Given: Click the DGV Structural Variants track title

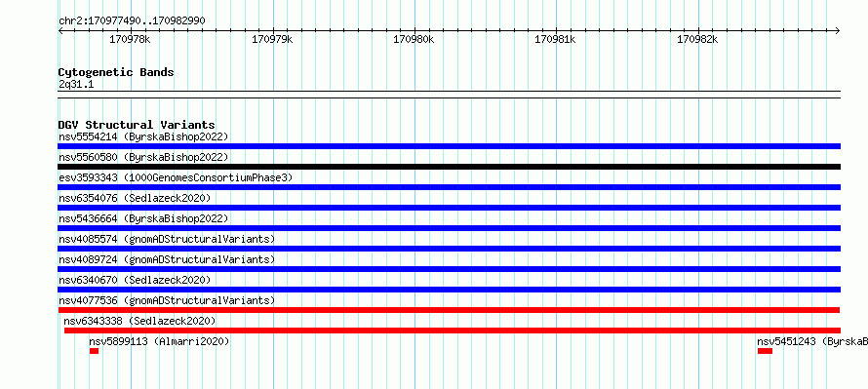Looking at the screenshot, I should point(137,125).
